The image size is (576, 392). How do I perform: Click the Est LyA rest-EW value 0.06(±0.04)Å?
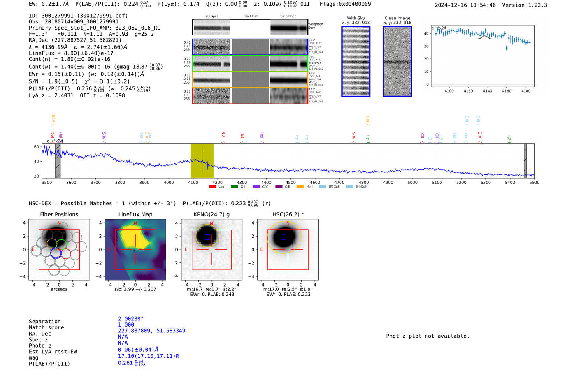[x=138, y=350]
